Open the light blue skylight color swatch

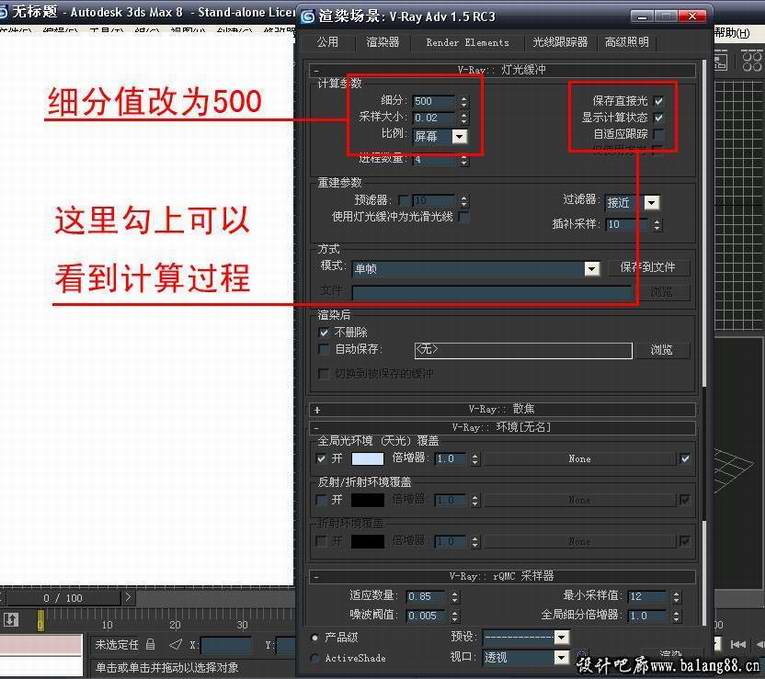367,459
